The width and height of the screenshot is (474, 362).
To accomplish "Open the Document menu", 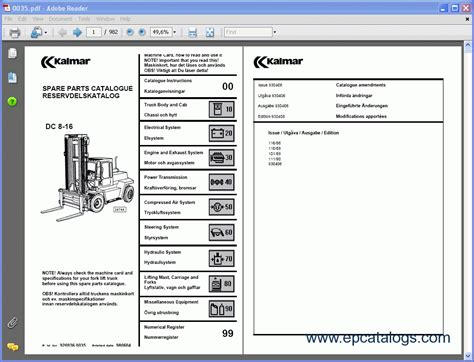I will 60,19.
